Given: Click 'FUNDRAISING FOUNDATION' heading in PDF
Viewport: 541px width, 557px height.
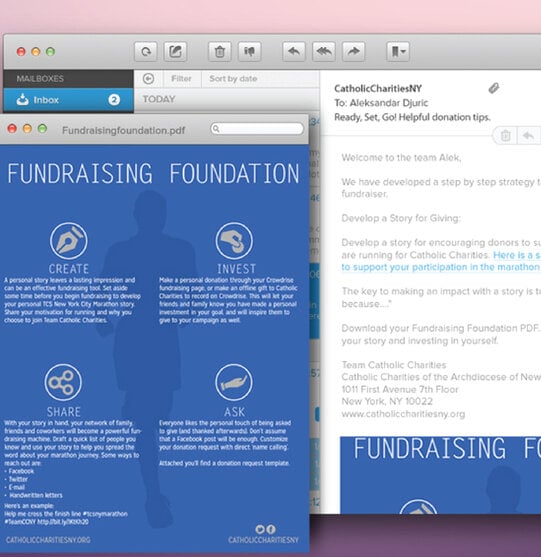Looking at the screenshot, I should pos(153,174).
